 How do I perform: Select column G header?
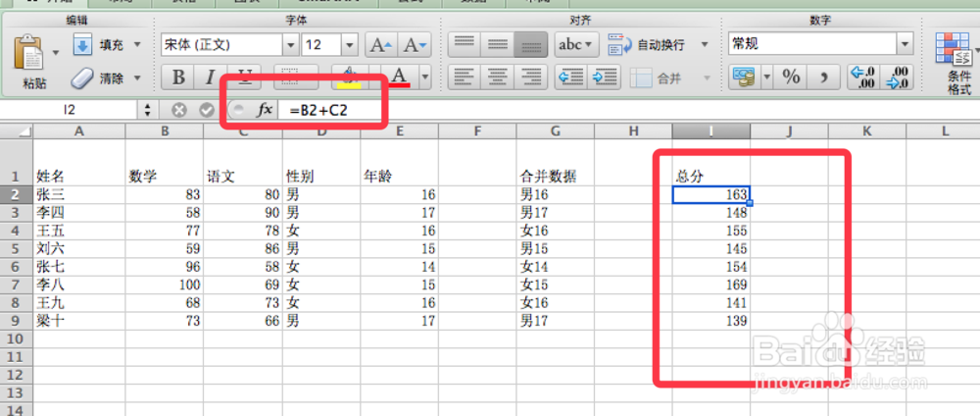tap(555, 130)
